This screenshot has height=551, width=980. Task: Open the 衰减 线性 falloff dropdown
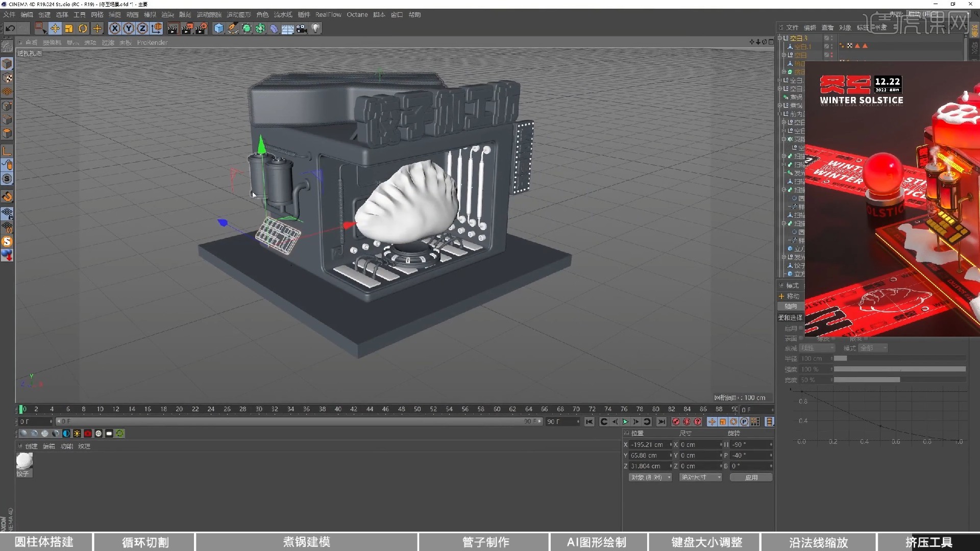coord(817,348)
